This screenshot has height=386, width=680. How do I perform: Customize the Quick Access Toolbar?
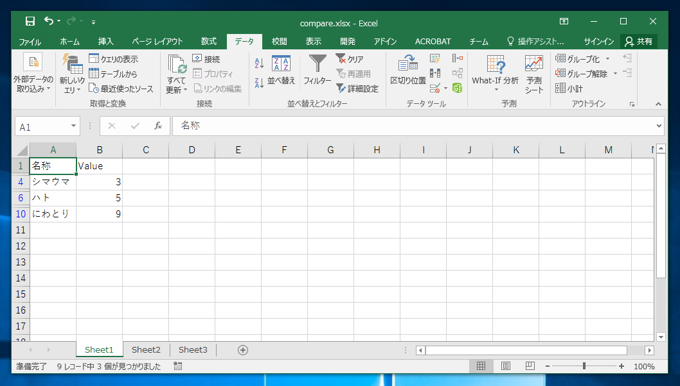click(93, 22)
